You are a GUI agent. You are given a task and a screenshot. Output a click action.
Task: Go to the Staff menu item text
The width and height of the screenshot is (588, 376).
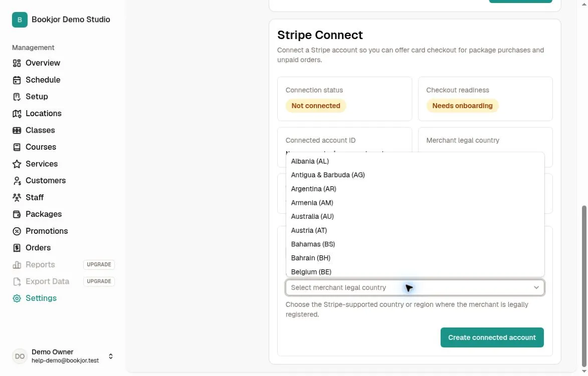click(x=35, y=197)
